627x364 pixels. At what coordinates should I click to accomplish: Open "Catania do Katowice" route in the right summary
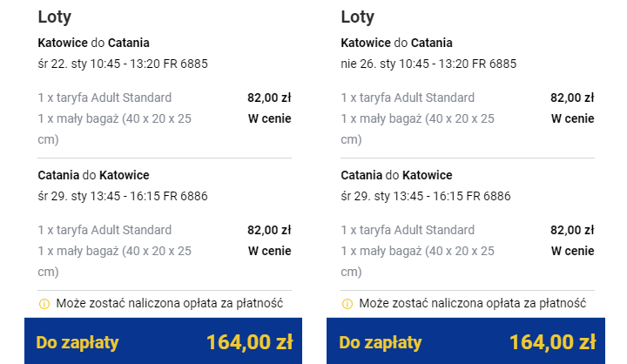[397, 175]
